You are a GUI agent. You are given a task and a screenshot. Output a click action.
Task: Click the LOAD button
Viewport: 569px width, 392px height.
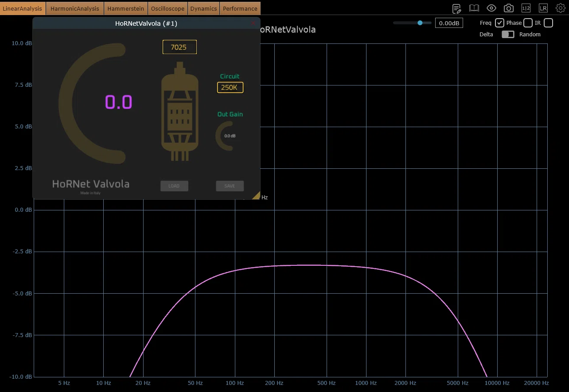(174, 186)
